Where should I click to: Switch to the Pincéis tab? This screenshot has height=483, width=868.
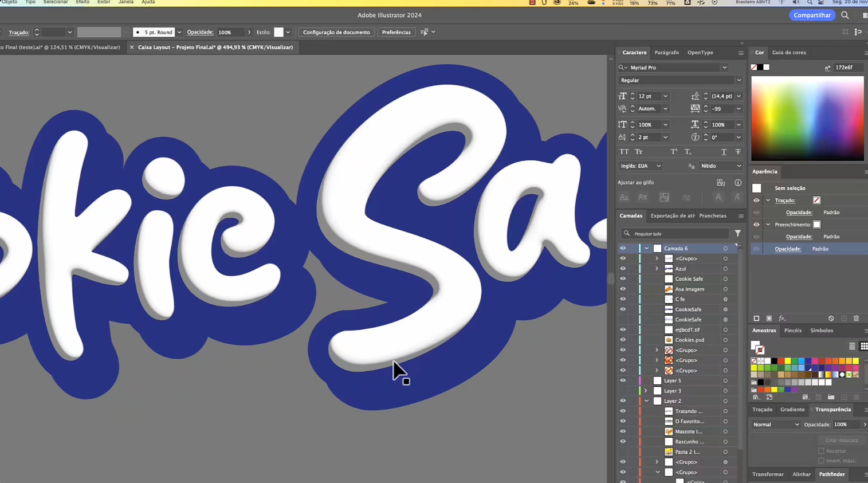793,331
